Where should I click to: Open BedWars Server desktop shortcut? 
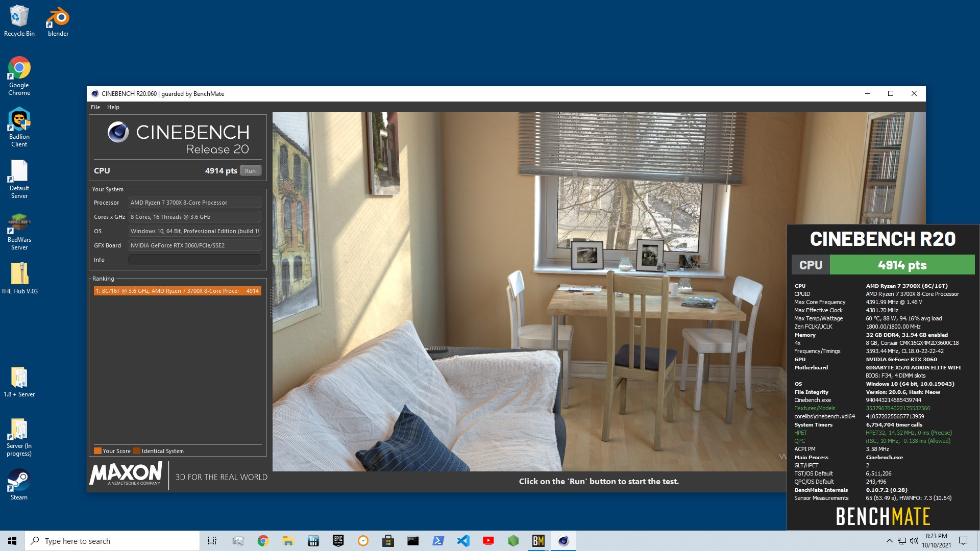tap(19, 231)
